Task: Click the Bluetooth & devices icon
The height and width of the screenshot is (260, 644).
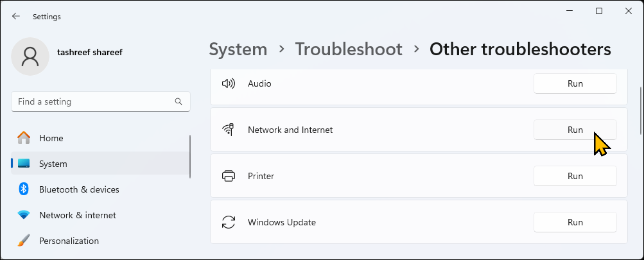Action: click(24, 189)
